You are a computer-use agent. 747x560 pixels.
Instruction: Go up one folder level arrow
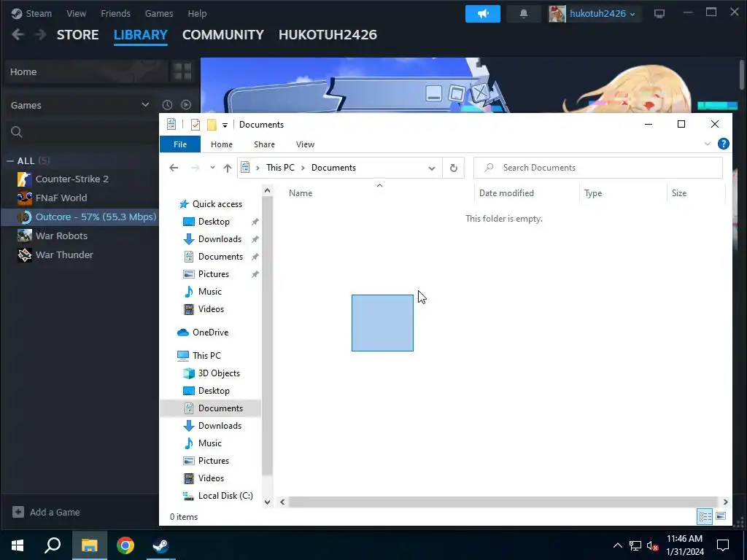(x=228, y=168)
